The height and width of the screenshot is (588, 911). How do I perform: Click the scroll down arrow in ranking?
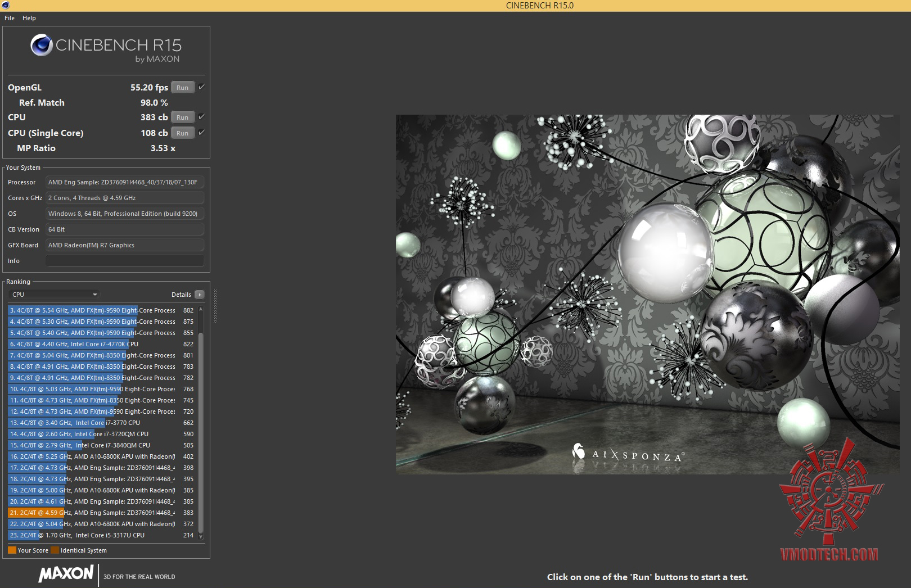[x=201, y=536]
